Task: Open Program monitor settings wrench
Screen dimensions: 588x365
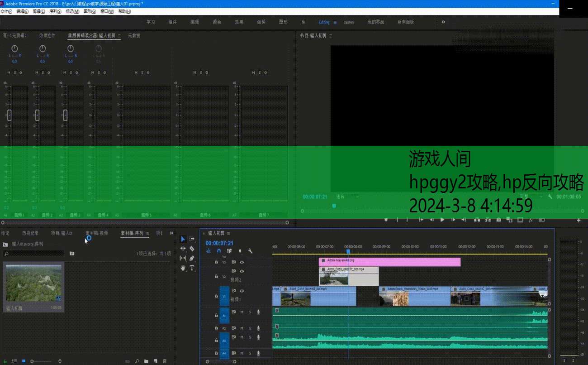Action: click(x=550, y=197)
